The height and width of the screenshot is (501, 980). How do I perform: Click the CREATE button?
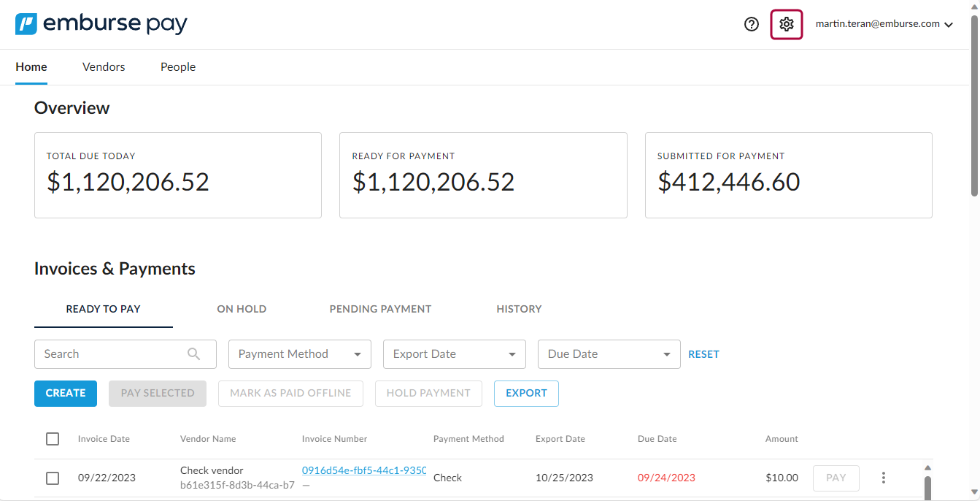pos(65,393)
